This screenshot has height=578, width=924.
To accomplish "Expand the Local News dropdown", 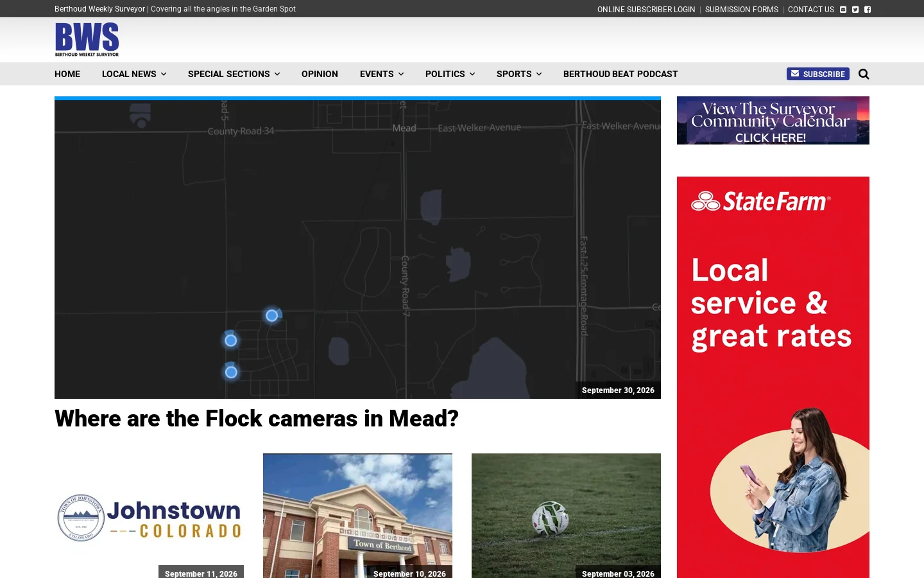I will pyautogui.click(x=134, y=74).
